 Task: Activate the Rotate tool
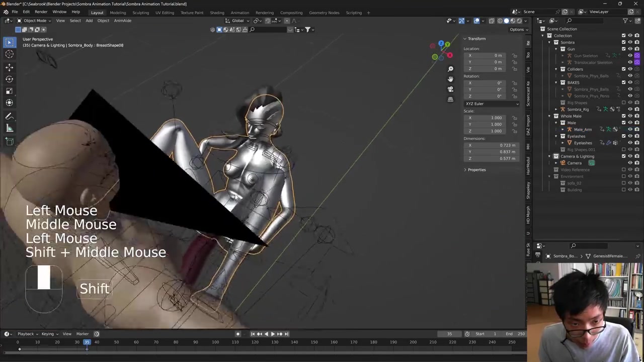[x=9, y=79]
